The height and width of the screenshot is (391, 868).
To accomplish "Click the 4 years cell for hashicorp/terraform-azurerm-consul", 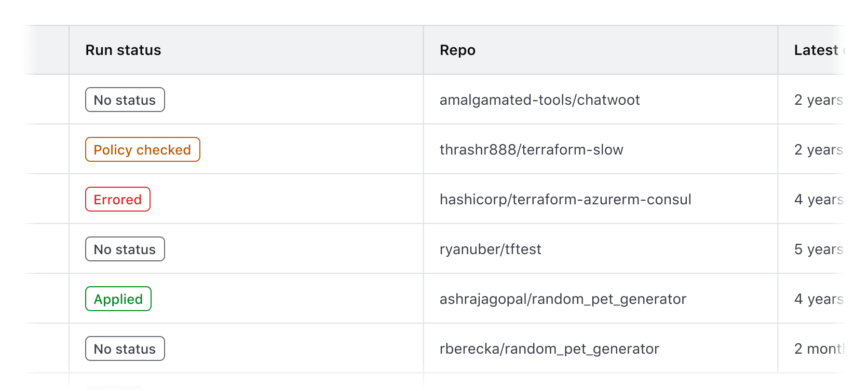I will tap(818, 200).
